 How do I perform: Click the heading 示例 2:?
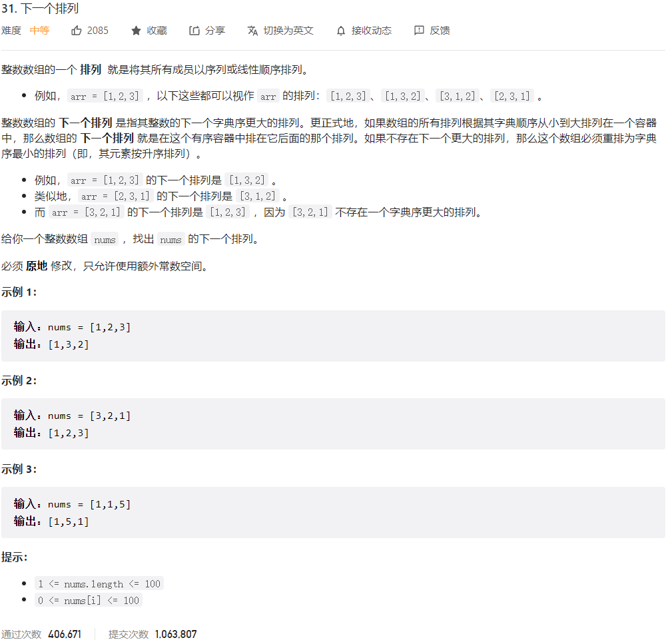click(19, 381)
